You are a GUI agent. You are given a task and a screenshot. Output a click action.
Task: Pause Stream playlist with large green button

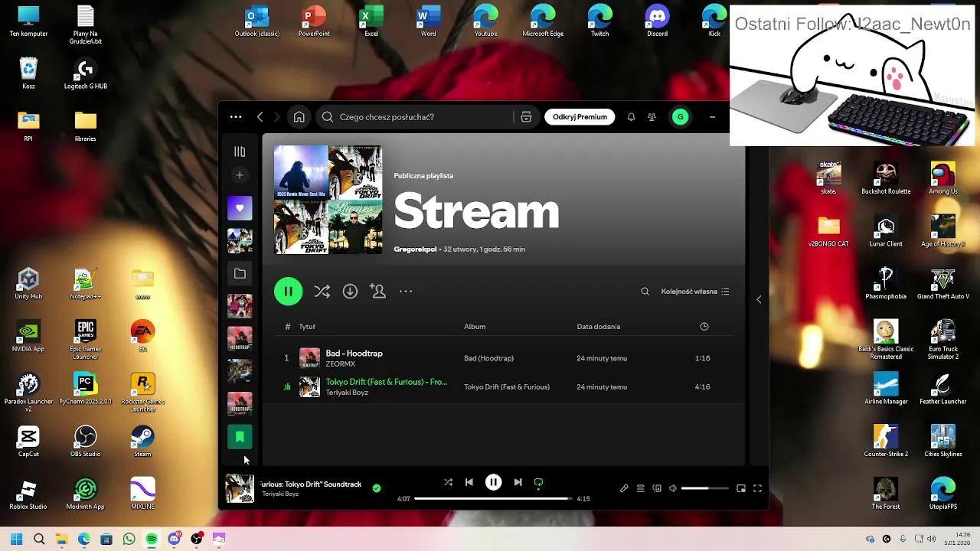(x=289, y=292)
